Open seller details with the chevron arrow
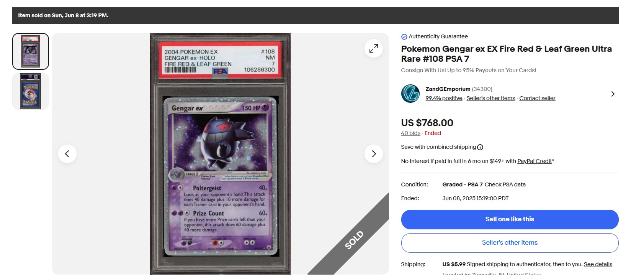Viewport: 644px width, 275px height. tap(613, 94)
